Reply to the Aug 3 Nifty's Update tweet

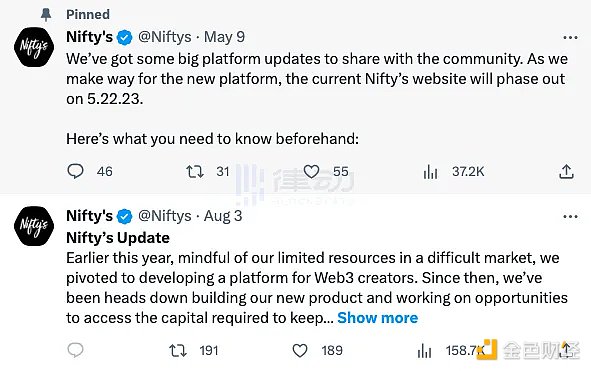pyautogui.click(x=75, y=350)
